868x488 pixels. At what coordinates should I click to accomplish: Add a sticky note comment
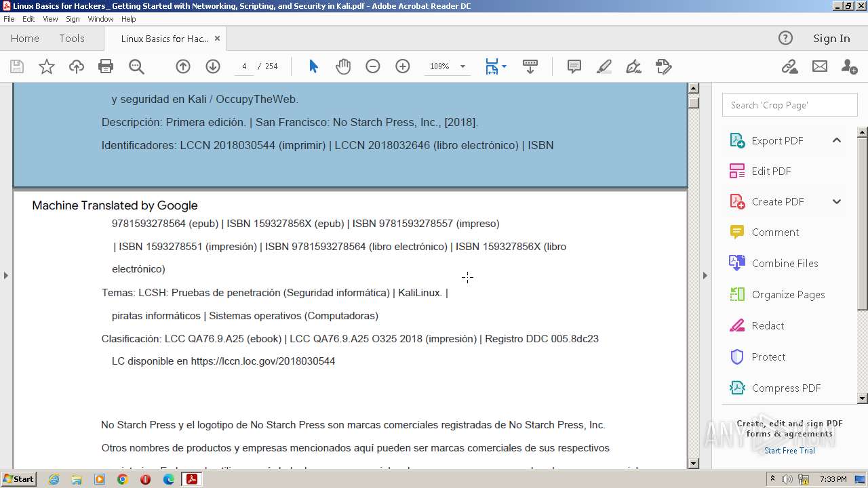point(574,66)
